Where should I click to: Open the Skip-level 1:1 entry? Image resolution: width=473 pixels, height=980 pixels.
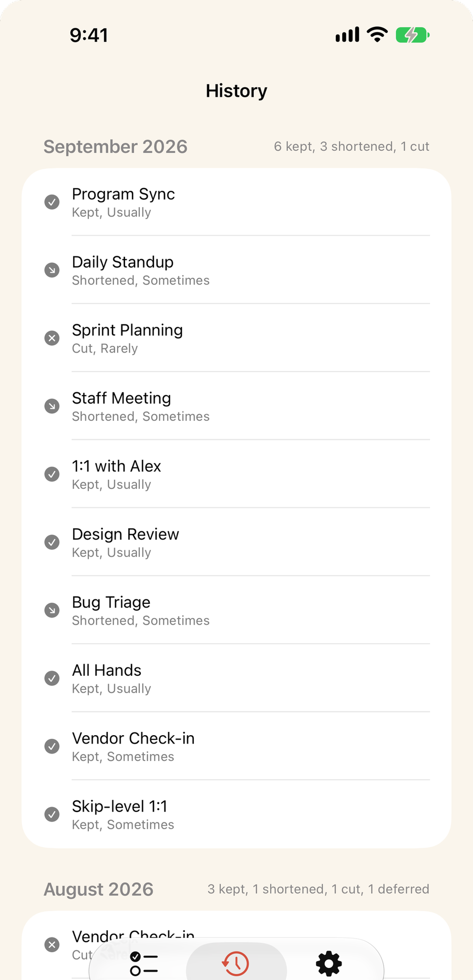coord(236,814)
